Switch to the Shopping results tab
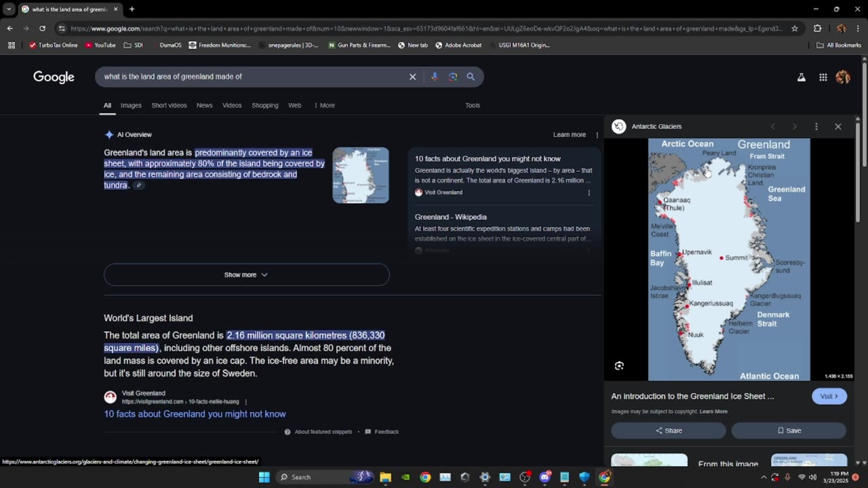The height and width of the screenshot is (488, 868). pos(265,105)
